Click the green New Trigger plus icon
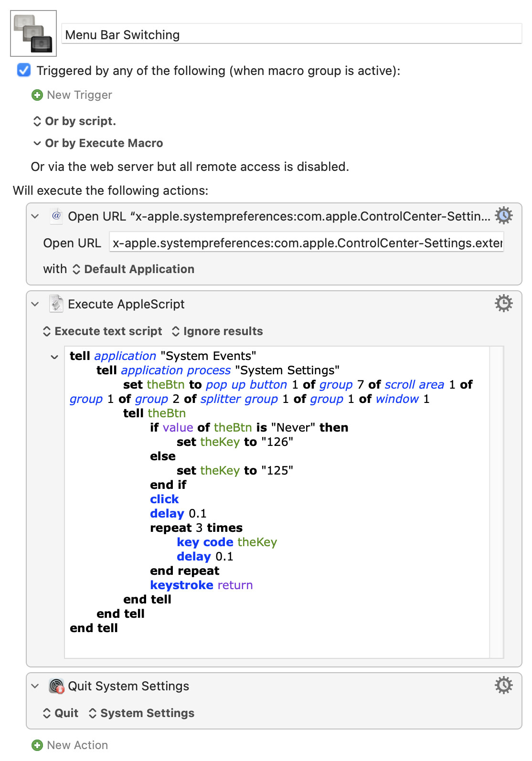 (37, 95)
